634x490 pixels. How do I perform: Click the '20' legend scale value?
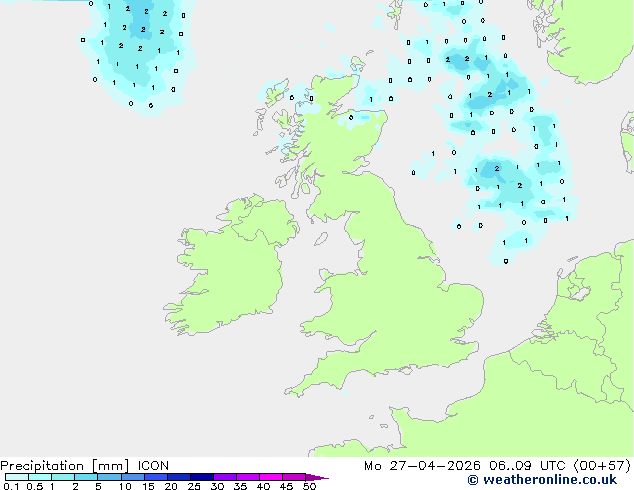point(171,486)
